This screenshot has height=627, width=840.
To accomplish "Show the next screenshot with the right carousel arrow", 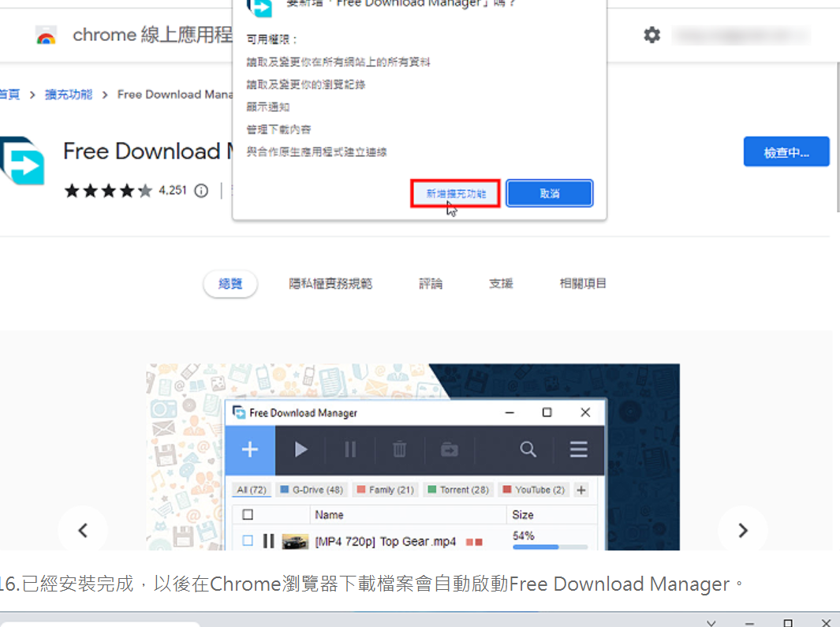I will pos(742,531).
